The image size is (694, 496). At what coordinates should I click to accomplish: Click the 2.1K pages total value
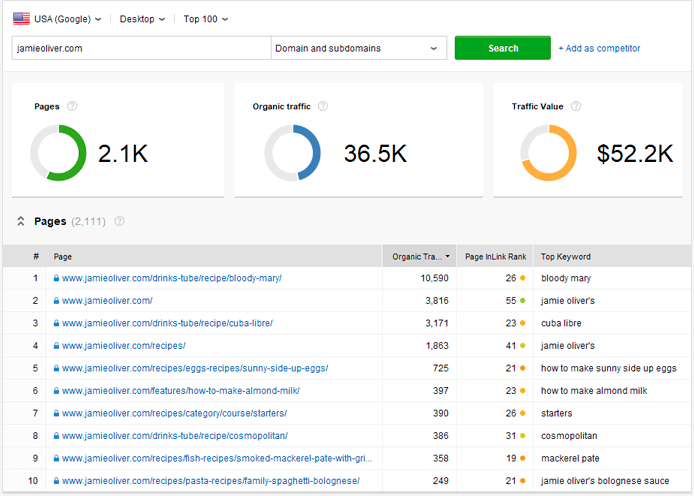pos(123,154)
